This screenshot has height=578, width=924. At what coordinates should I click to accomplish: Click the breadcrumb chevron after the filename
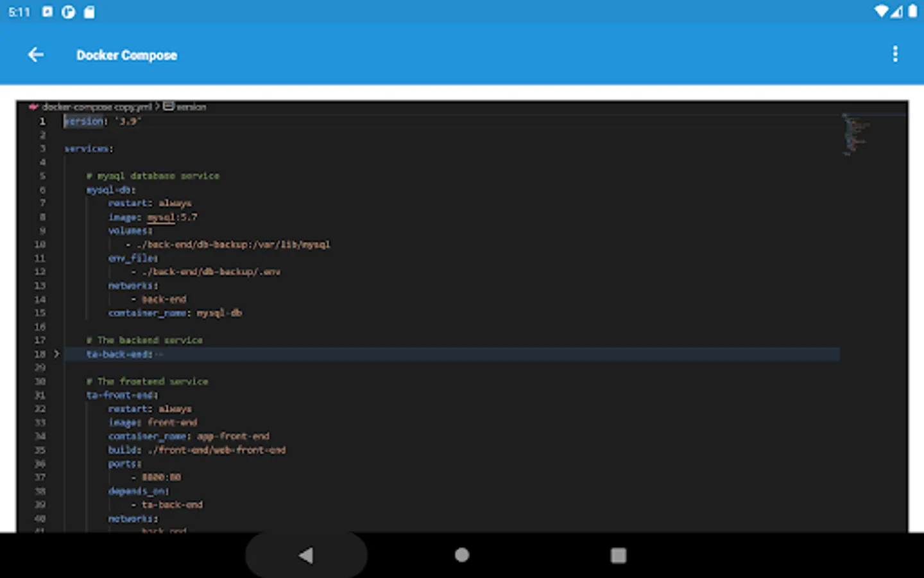(x=157, y=107)
